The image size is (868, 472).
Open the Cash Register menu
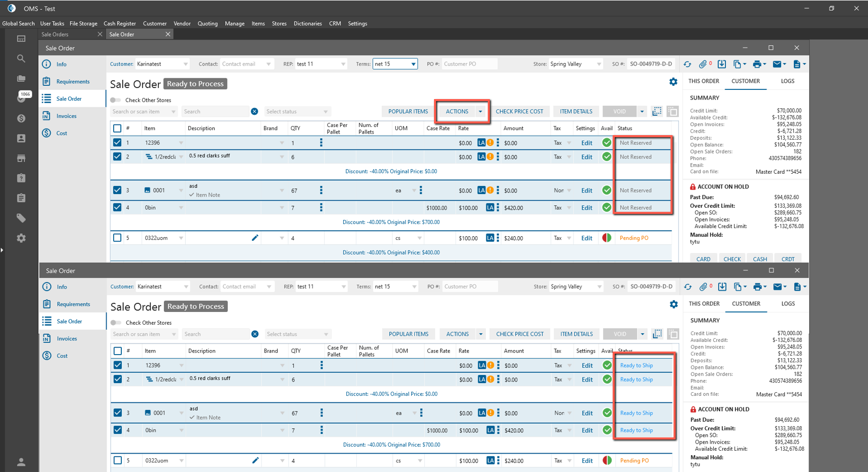(x=120, y=23)
